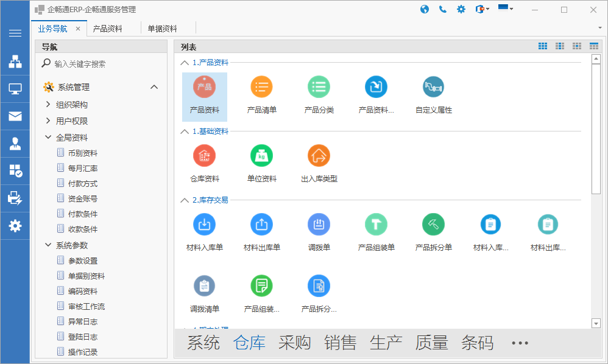The width and height of the screenshot is (608, 364).
Task: Collapse the 1.产品资料 group
Action: (x=185, y=63)
